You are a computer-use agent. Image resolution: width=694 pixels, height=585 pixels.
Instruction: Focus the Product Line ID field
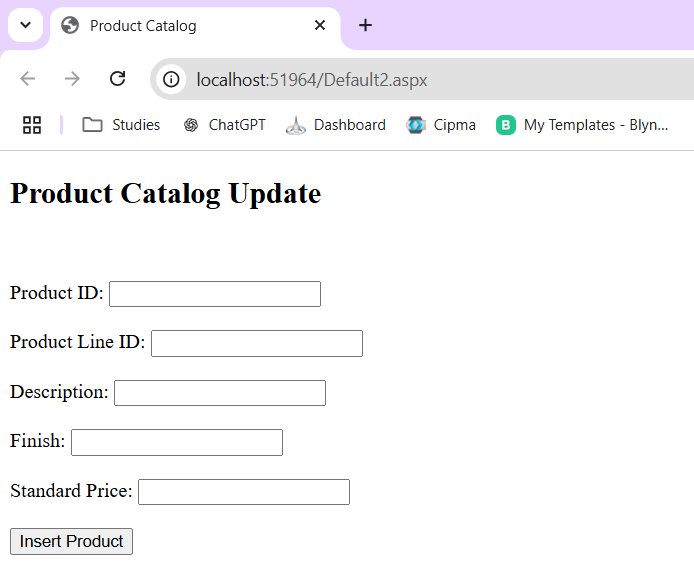[257, 343]
